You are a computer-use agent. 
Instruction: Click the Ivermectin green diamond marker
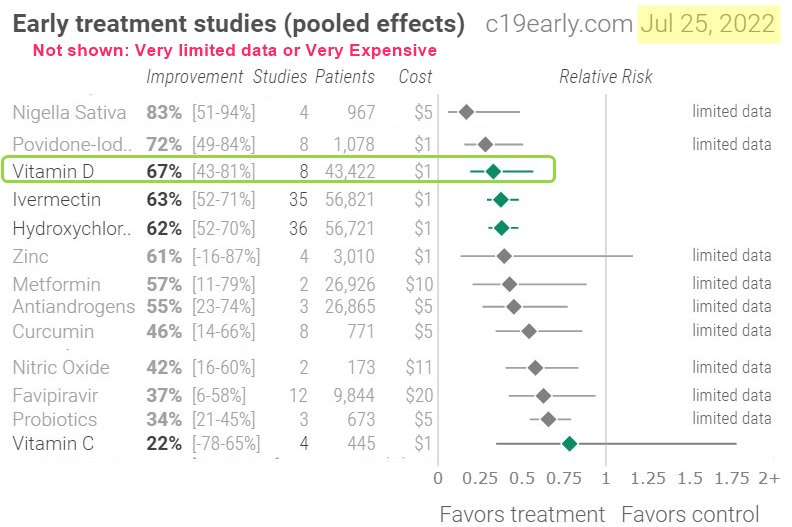pyautogui.click(x=501, y=200)
